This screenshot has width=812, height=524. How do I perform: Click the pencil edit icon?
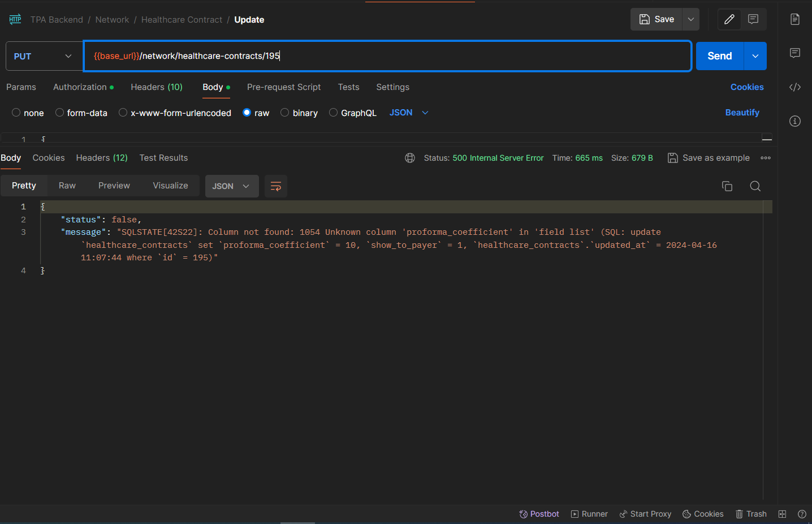point(729,19)
